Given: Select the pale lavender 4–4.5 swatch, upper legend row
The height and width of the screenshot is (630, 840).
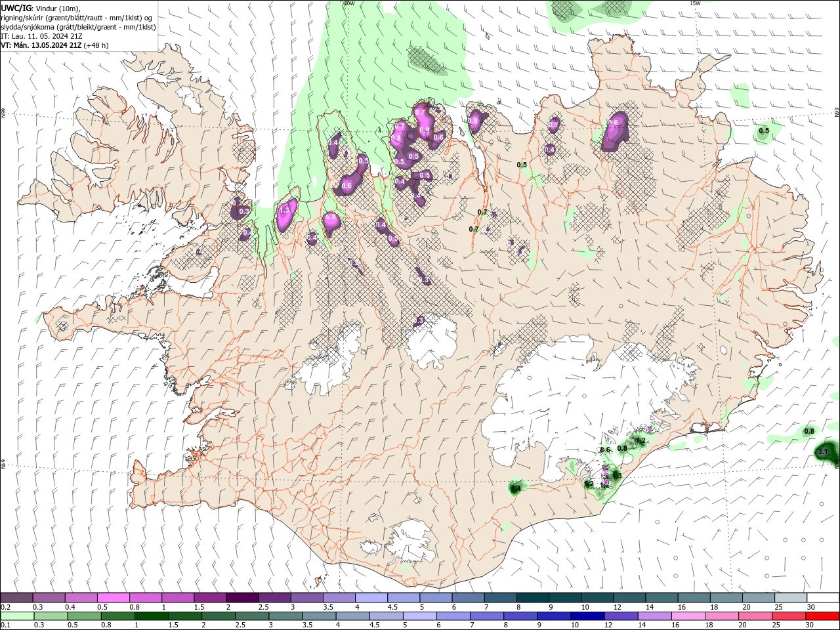Looking at the screenshot, I should [371, 597].
